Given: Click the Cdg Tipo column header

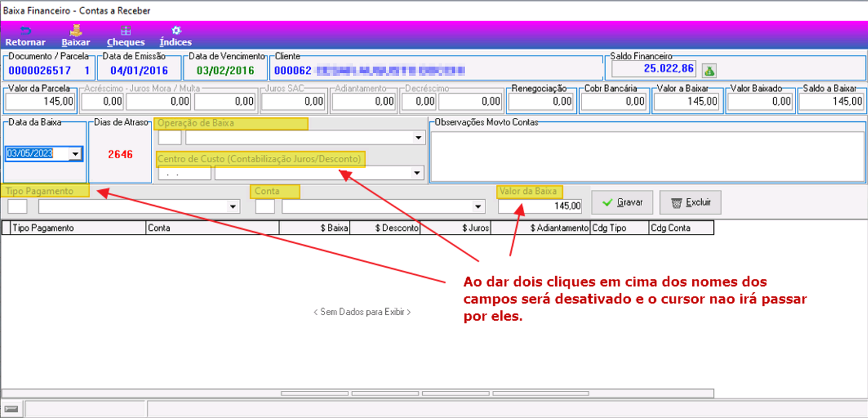Looking at the screenshot, I should coord(619,228).
